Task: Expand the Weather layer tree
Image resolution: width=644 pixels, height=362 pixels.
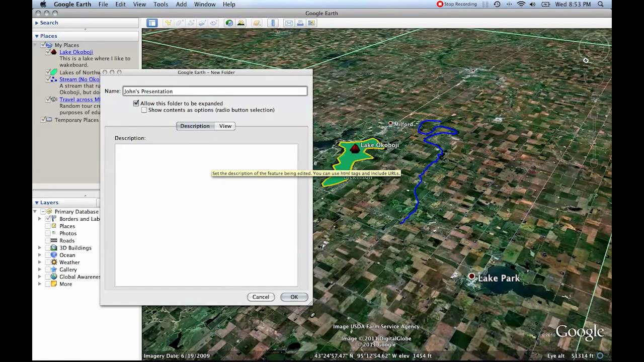Action: 40,262
